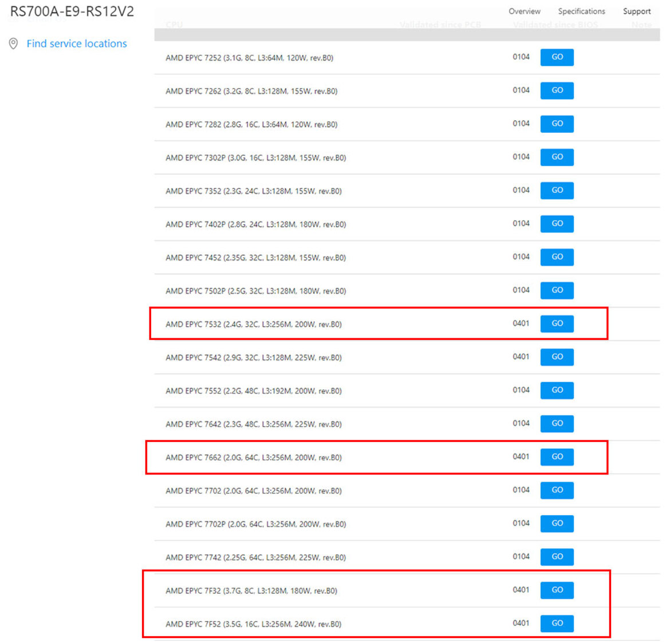Select the AMD EPYC 7302P CPU name
This screenshot has height=644, width=670.
[256, 158]
